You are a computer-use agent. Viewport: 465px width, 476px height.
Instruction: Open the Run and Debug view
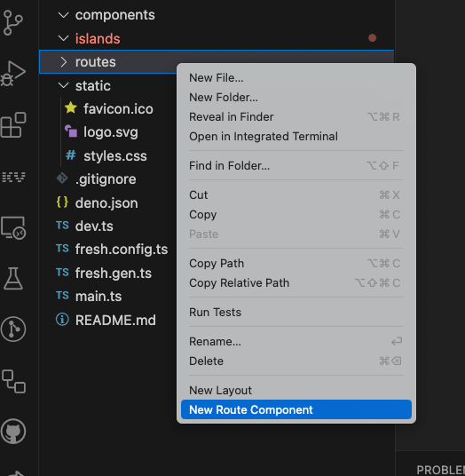click(x=13, y=74)
